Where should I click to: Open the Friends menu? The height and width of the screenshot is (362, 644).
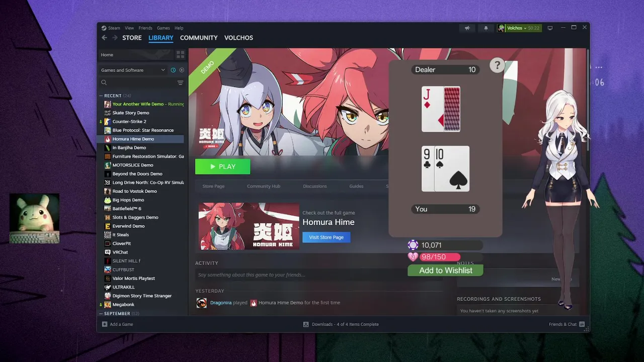(145, 28)
